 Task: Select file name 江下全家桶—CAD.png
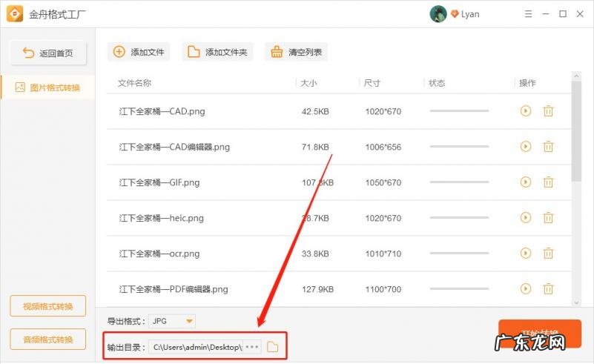[x=162, y=111]
